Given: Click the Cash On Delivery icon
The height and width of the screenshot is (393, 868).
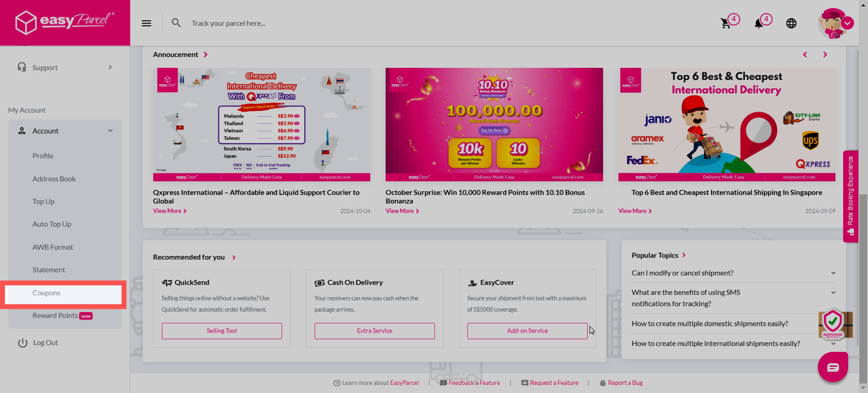Looking at the screenshot, I should 320,283.
